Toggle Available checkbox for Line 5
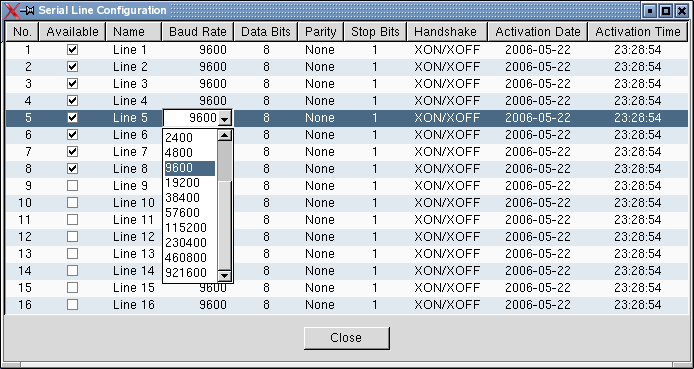This screenshot has width=694, height=369. [72, 118]
